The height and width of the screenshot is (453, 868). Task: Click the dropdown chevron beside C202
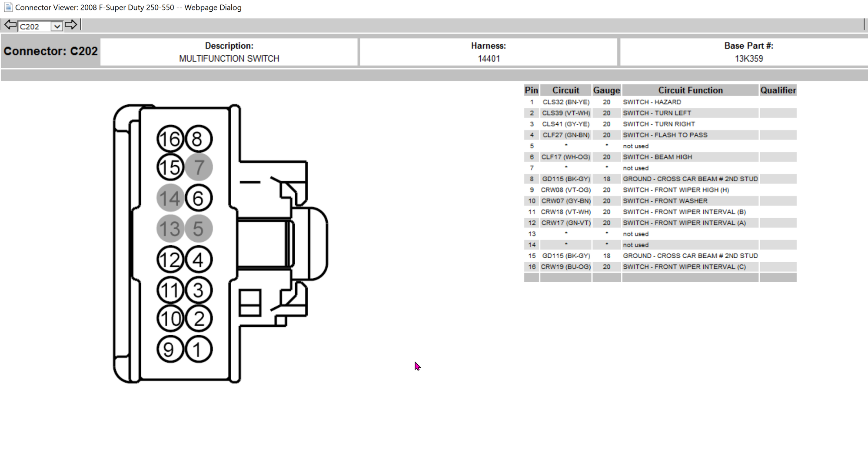[x=57, y=26]
